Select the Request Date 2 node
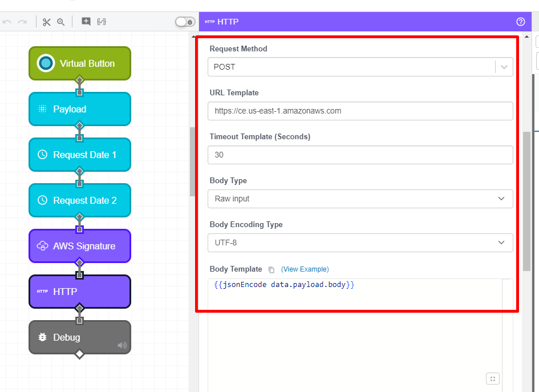Image resolution: width=539 pixels, height=392 pixels. pyautogui.click(x=80, y=200)
